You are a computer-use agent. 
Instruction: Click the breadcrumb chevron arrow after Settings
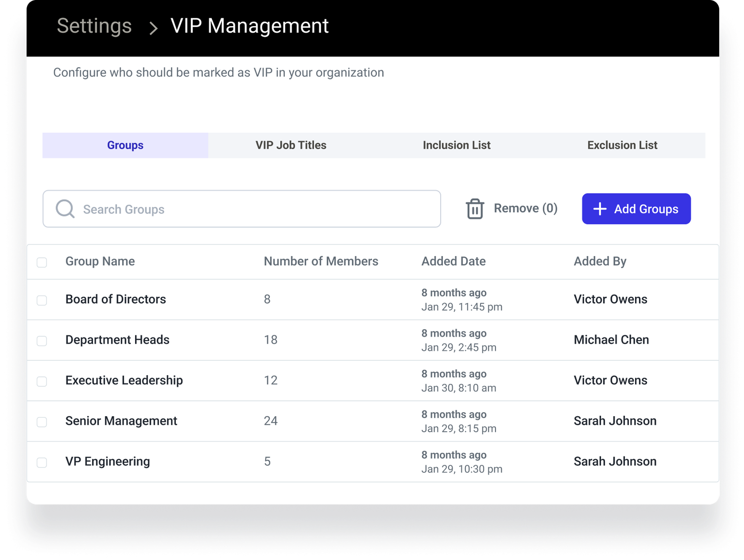pos(153,28)
